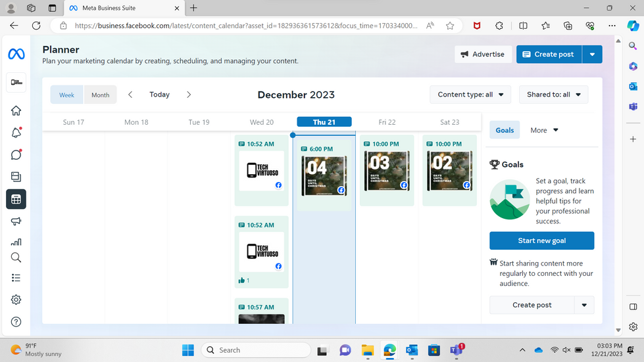
Task: Open Saturday 10:00 PM 02 days post
Action: click(x=450, y=171)
